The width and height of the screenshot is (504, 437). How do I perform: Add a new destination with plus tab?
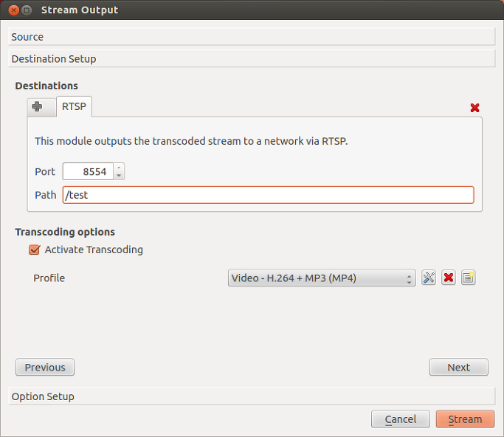coord(42,107)
